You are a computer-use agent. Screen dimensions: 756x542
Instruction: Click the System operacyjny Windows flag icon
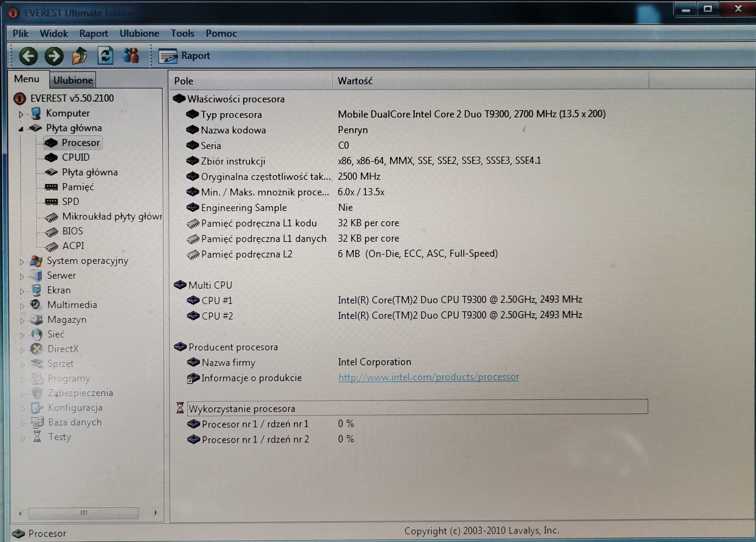tap(36, 261)
